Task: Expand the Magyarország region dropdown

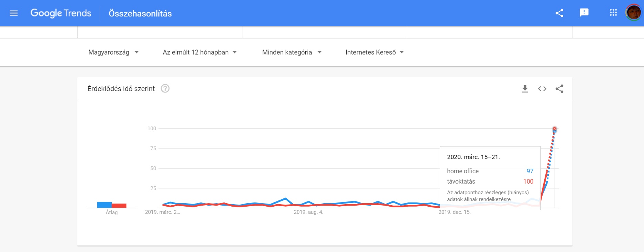Action: pyautogui.click(x=113, y=52)
